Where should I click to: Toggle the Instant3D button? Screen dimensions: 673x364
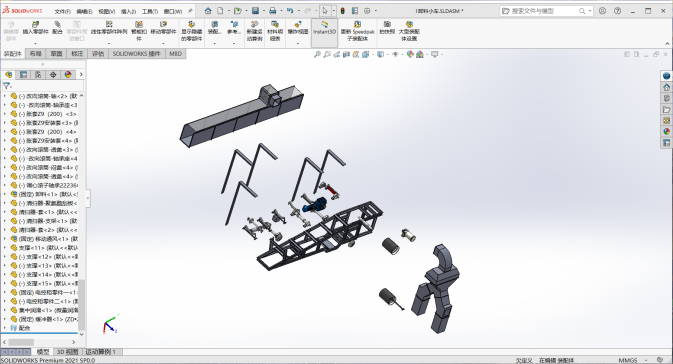click(x=324, y=33)
